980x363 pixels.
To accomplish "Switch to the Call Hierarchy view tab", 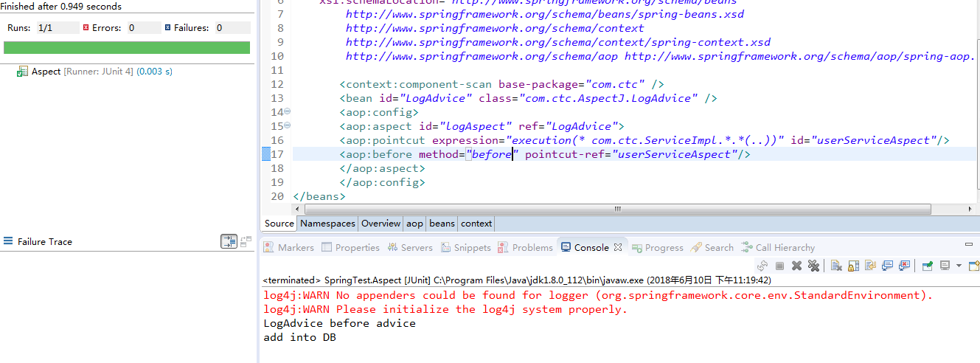I will click(x=778, y=247).
